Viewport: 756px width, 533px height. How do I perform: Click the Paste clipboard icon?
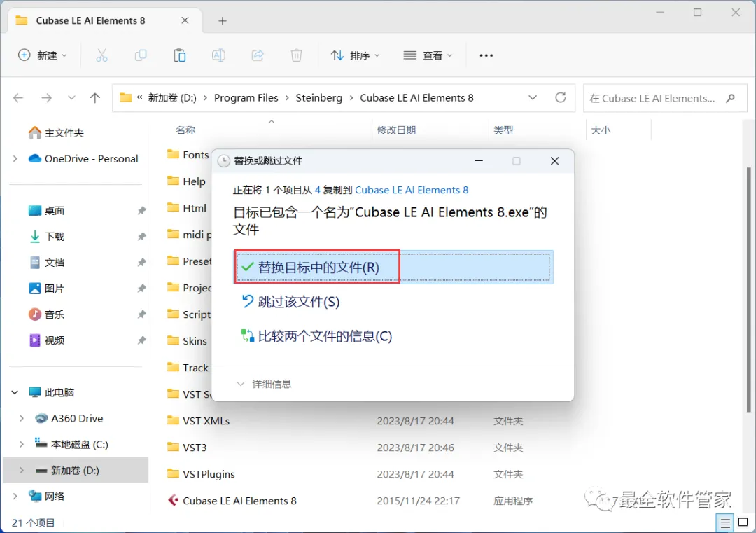(179, 55)
